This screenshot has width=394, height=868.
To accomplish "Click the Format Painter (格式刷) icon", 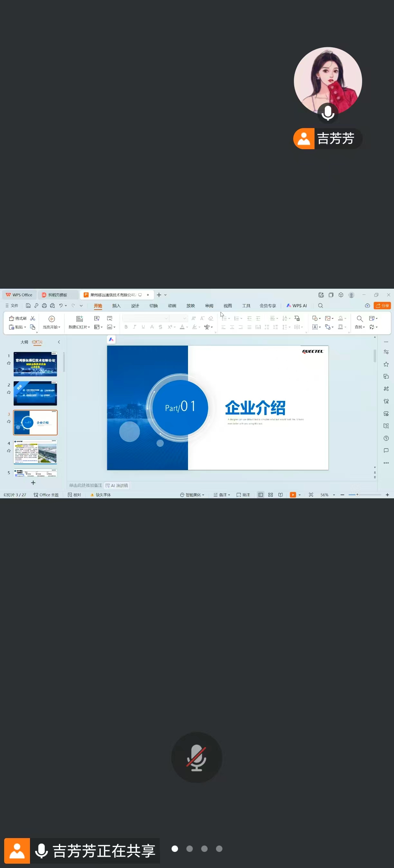I will point(12,318).
